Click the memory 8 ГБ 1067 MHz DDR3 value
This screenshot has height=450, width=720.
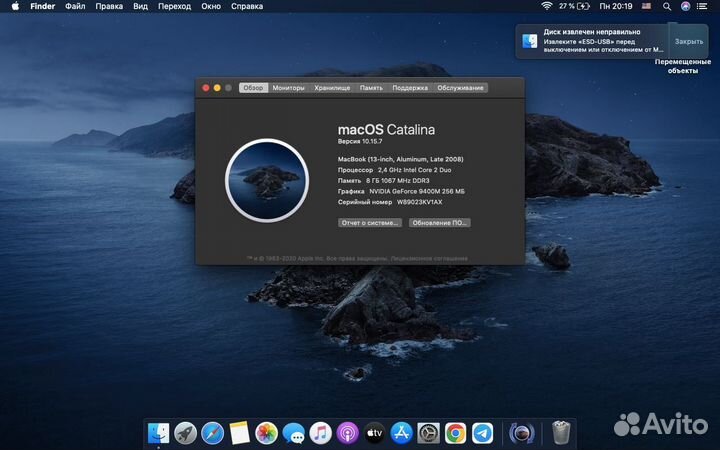[x=398, y=180]
